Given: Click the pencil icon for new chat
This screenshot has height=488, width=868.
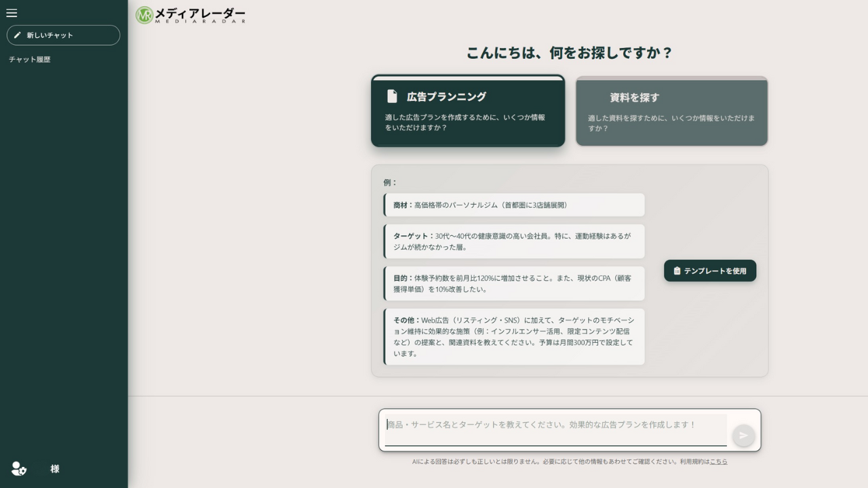Looking at the screenshot, I should click(x=18, y=35).
